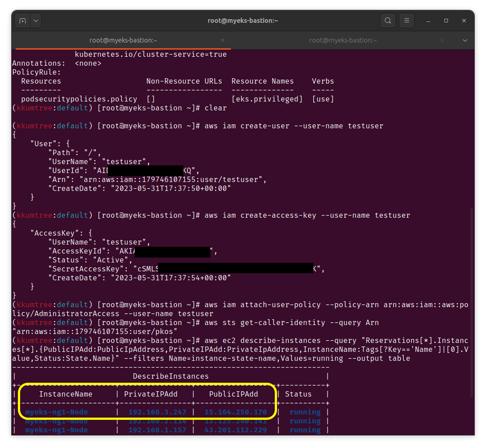Screen dimensions: 486x448
Task: Open a new terminal tab
Action: (x=22, y=21)
